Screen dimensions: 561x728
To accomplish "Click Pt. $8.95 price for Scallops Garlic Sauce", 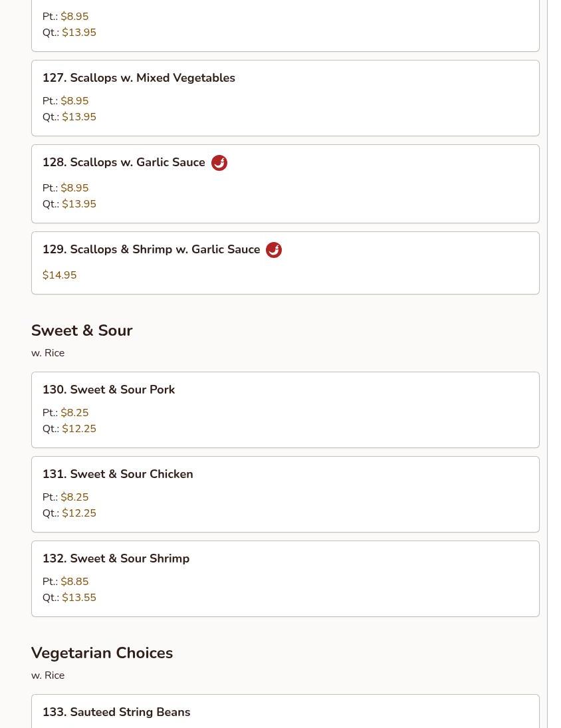I will tap(74, 188).
